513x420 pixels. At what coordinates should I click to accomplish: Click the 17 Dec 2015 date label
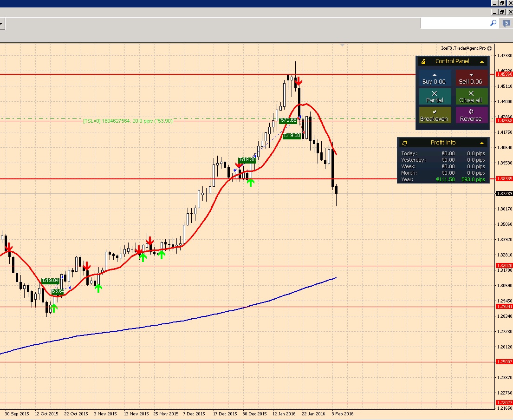click(x=225, y=414)
